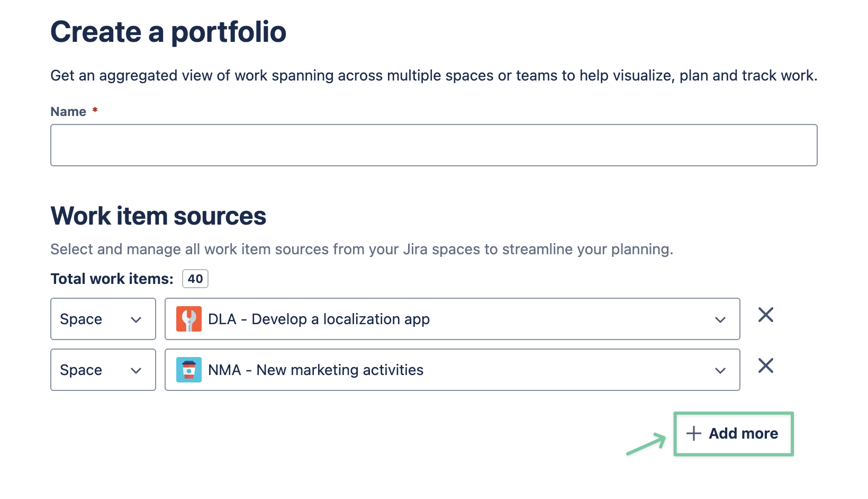Select the 'NMA - New marketing activities' text
Viewport: 868px width, 499px height.
[315, 370]
